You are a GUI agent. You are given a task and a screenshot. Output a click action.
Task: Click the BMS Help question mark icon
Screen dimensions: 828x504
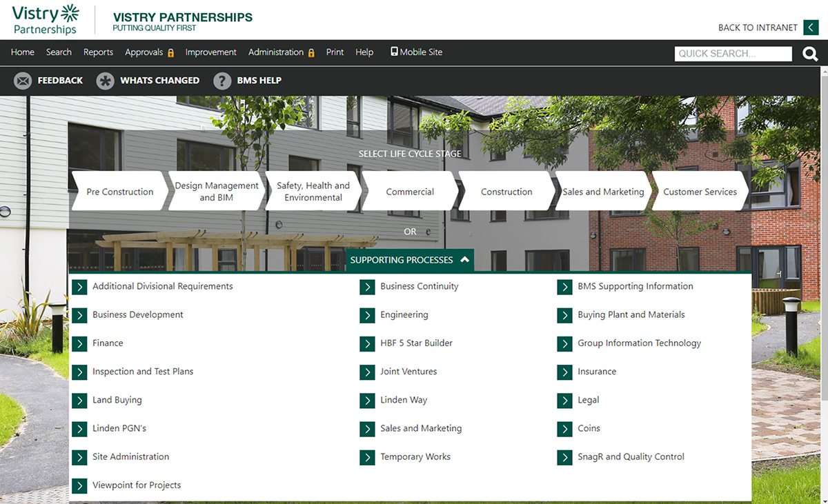pos(222,81)
